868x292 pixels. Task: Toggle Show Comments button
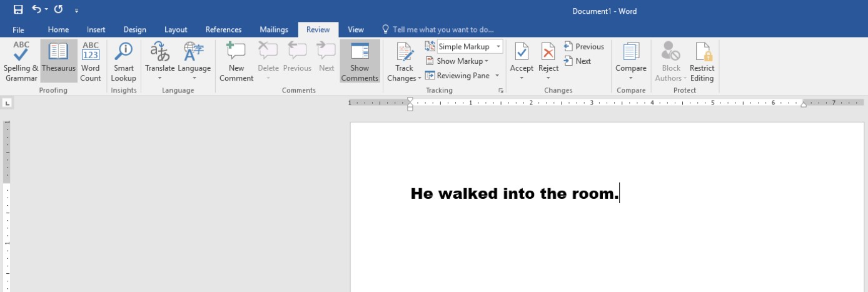360,61
